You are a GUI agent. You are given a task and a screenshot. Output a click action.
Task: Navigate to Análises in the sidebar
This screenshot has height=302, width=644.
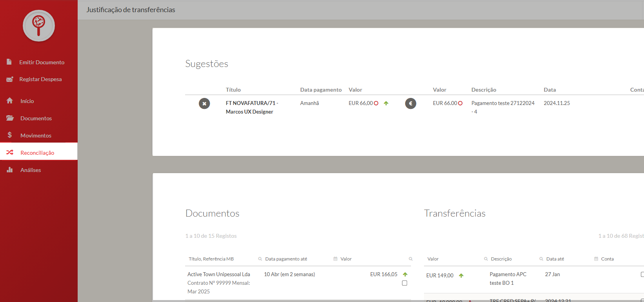click(x=31, y=170)
